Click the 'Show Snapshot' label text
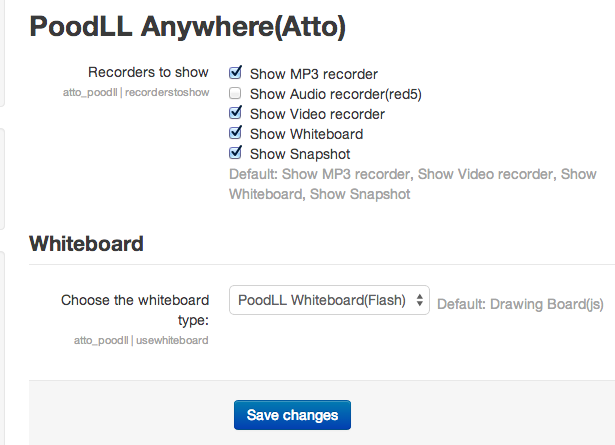This screenshot has height=445, width=615. pos(300,154)
